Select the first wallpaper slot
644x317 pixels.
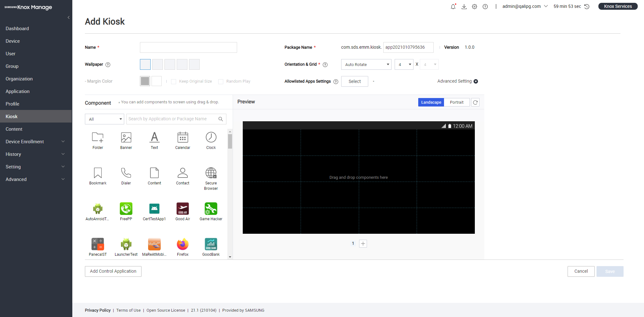click(x=145, y=64)
